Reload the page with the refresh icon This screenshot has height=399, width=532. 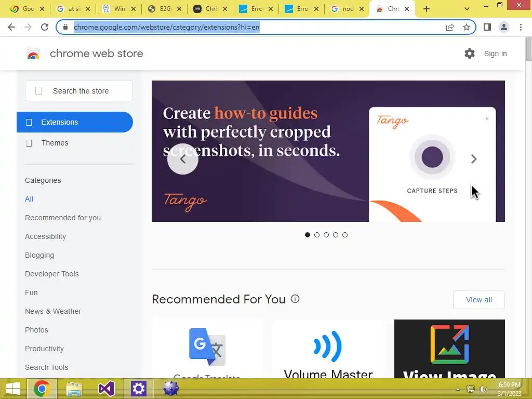(45, 27)
